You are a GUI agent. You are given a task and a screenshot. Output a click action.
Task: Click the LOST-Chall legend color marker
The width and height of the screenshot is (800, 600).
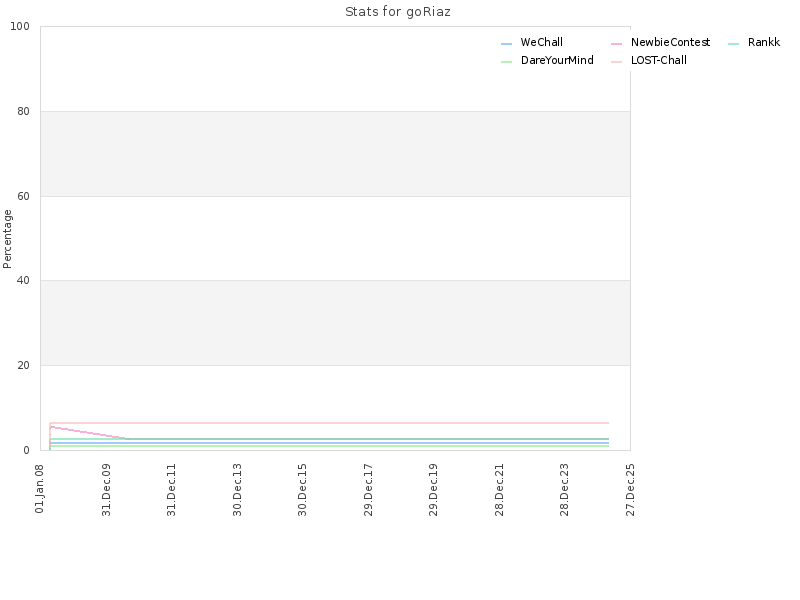(x=616, y=62)
